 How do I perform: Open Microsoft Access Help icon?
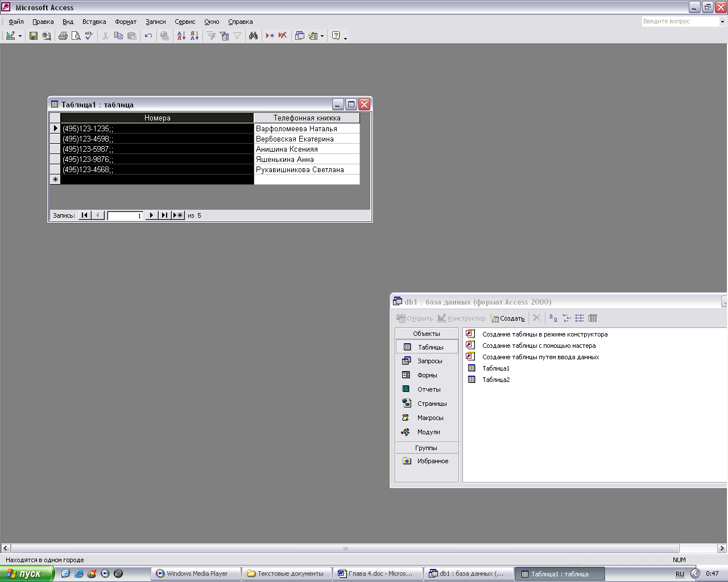pyautogui.click(x=336, y=36)
